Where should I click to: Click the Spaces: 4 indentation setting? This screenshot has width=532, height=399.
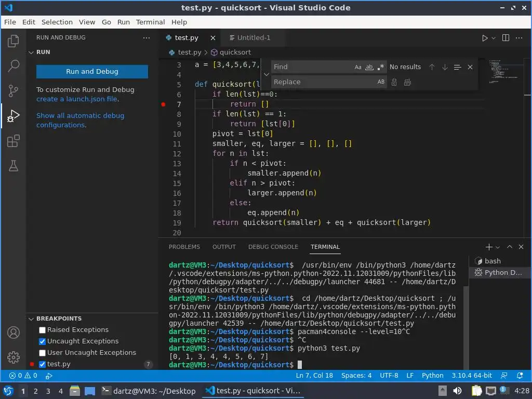click(356, 376)
